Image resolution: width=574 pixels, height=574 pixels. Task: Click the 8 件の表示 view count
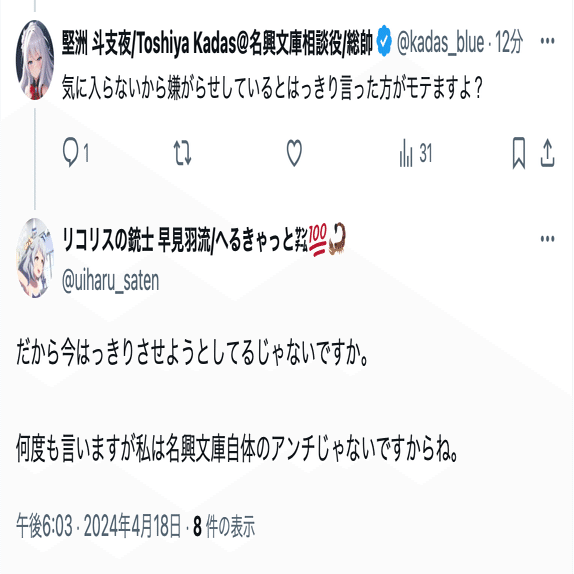click(224, 526)
